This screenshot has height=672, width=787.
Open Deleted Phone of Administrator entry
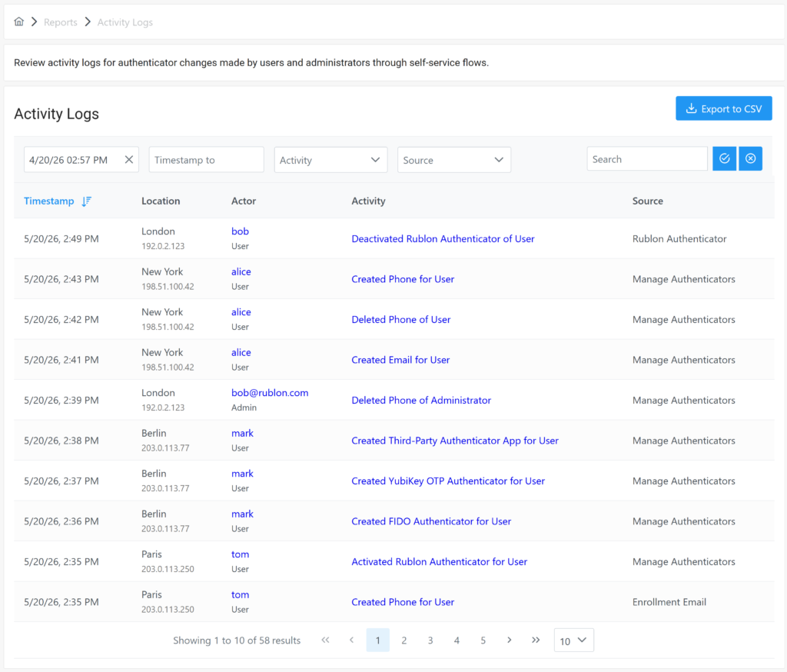click(x=421, y=401)
